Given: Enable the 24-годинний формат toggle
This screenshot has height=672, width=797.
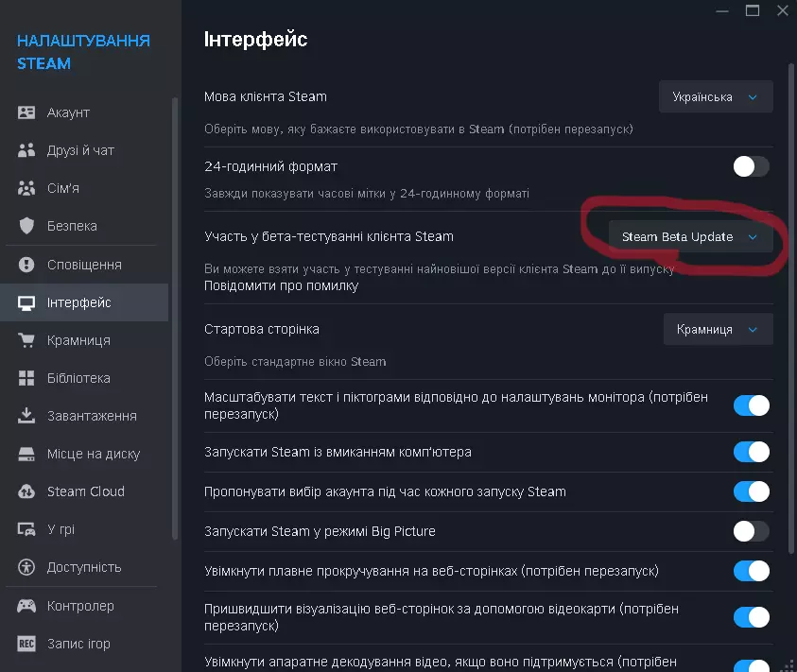Looking at the screenshot, I should pyautogui.click(x=751, y=167).
